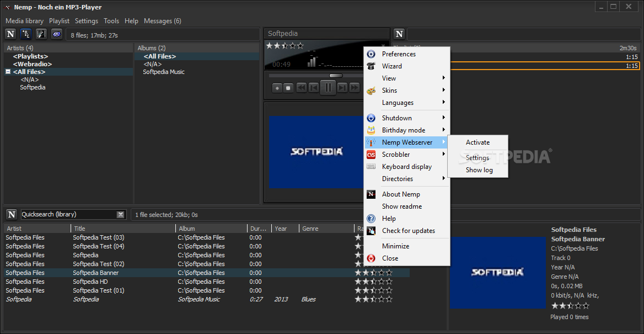Click the N button above the Artists list
Image resolution: width=644 pixels, height=334 pixels.
tap(10, 34)
